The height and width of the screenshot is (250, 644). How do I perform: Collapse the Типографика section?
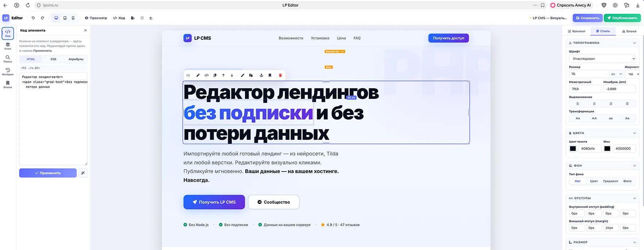635,43
